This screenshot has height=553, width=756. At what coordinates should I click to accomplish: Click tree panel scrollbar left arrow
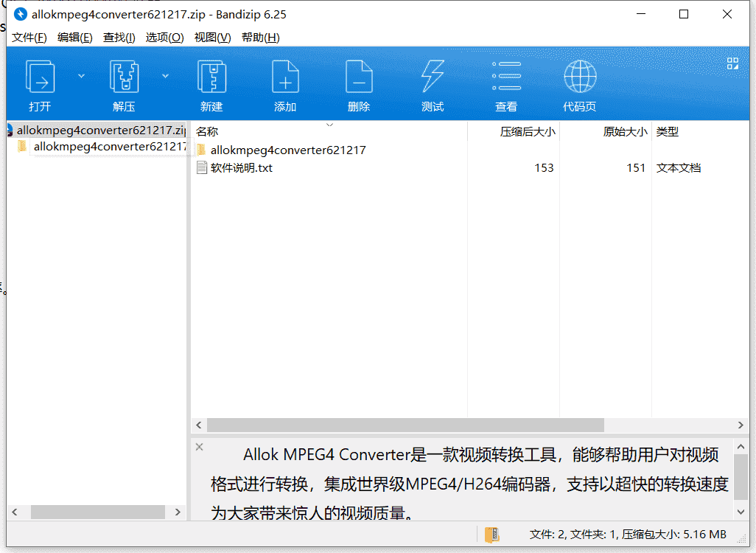15,512
